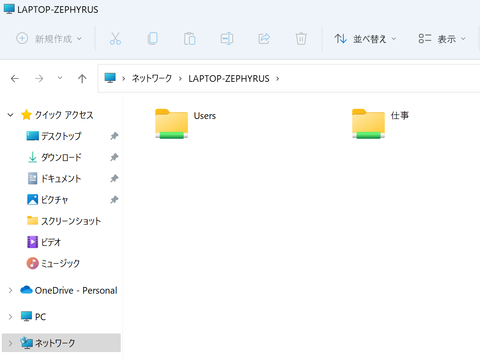Go back with the left arrow button
This screenshot has height=360, width=480.
(15, 79)
